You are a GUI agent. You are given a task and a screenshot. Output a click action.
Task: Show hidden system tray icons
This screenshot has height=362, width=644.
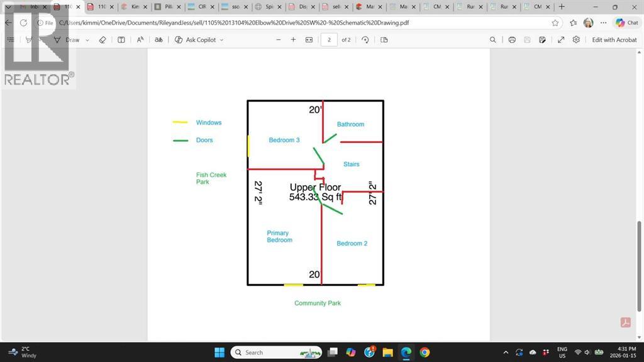pos(506,352)
